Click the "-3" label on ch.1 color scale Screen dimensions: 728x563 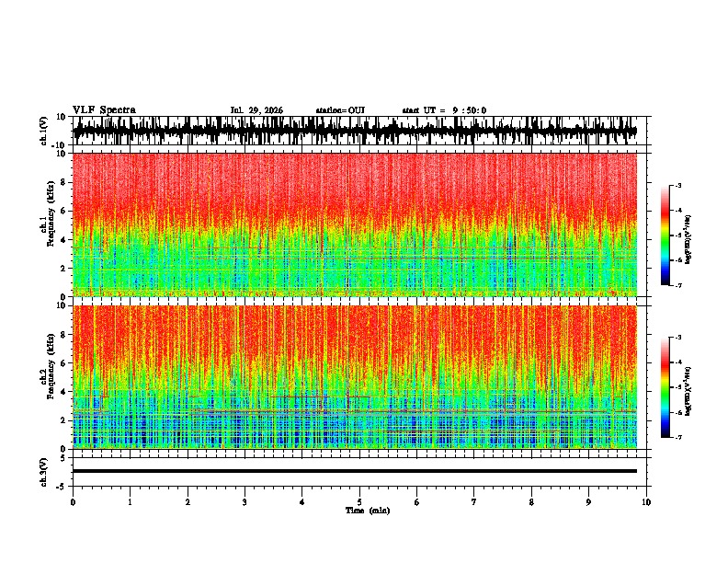(677, 186)
